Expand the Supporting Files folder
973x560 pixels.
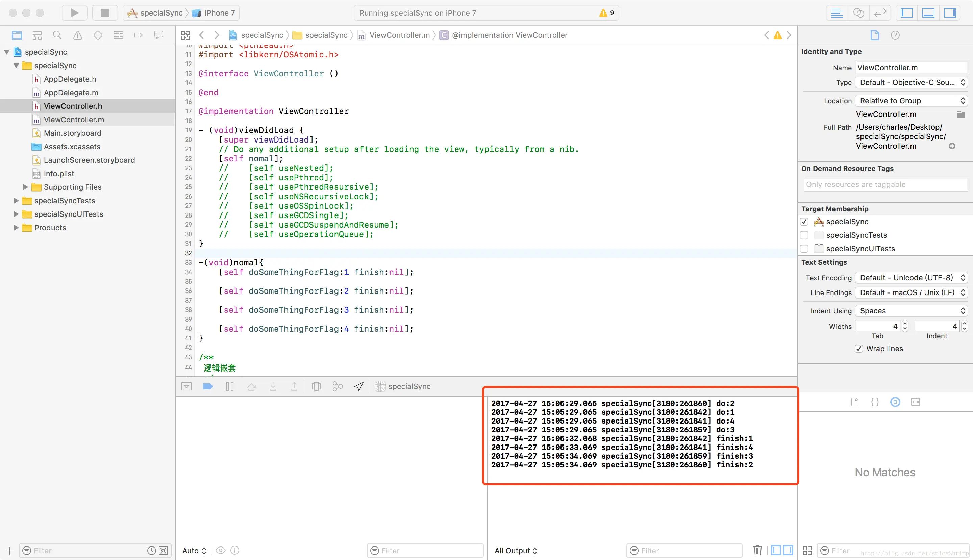(x=26, y=187)
